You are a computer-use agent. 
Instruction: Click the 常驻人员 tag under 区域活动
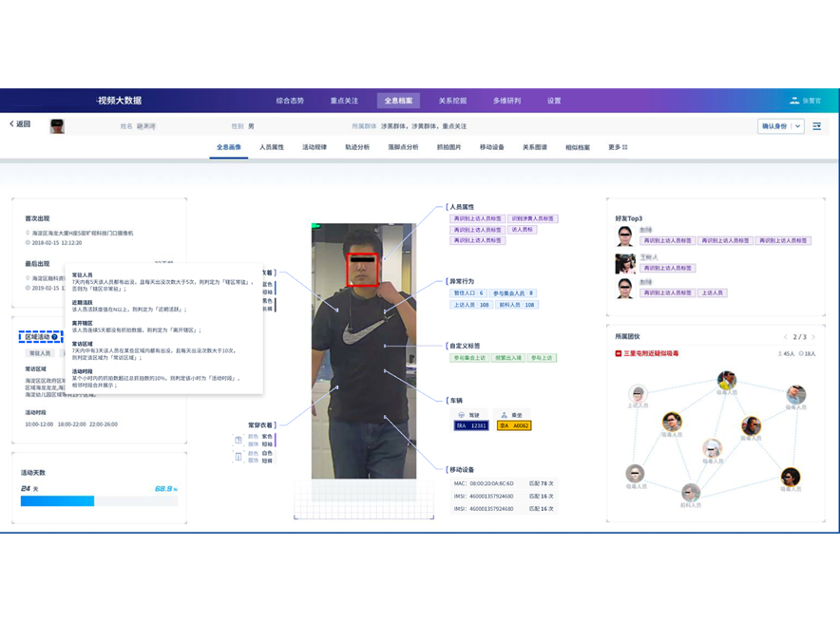coord(40,353)
